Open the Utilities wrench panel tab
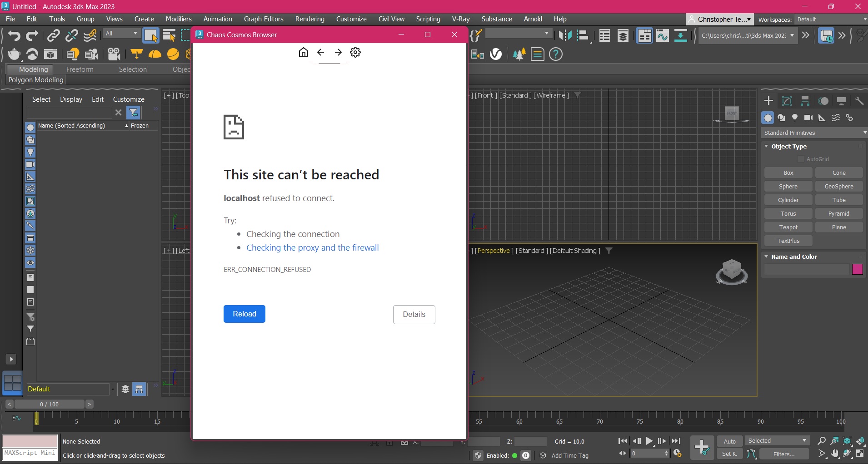The width and height of the screenshot is (868, 464). pyautogui.click(x=859, y=101)
